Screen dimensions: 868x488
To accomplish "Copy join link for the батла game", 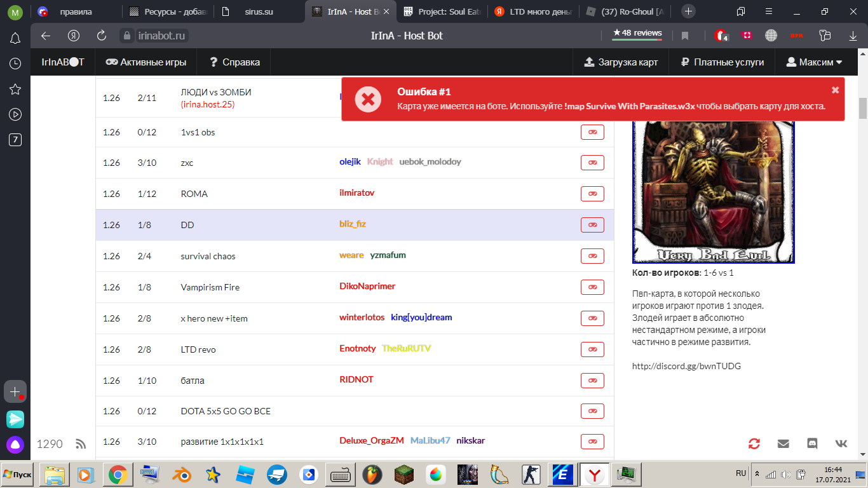I will pyautogui.click(x=592, y=381).
